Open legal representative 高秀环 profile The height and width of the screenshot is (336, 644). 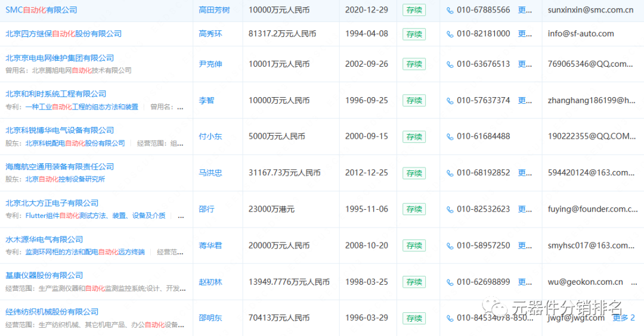(210, 33)
